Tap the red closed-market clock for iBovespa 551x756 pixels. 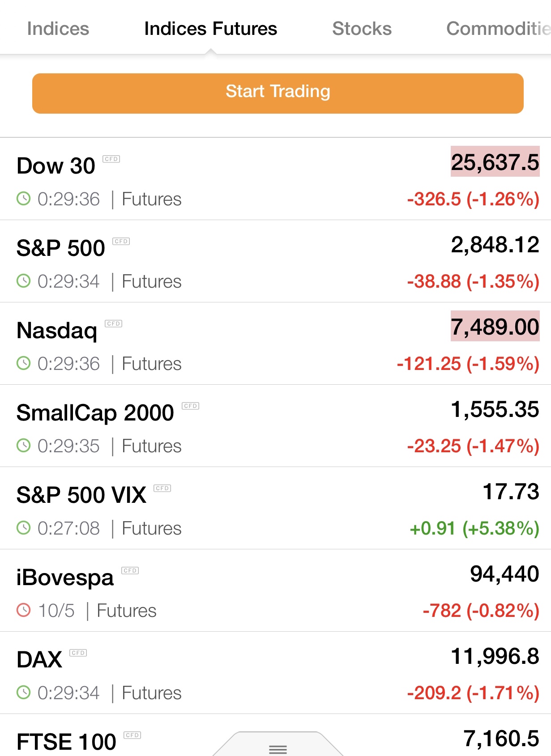[23, 610]
